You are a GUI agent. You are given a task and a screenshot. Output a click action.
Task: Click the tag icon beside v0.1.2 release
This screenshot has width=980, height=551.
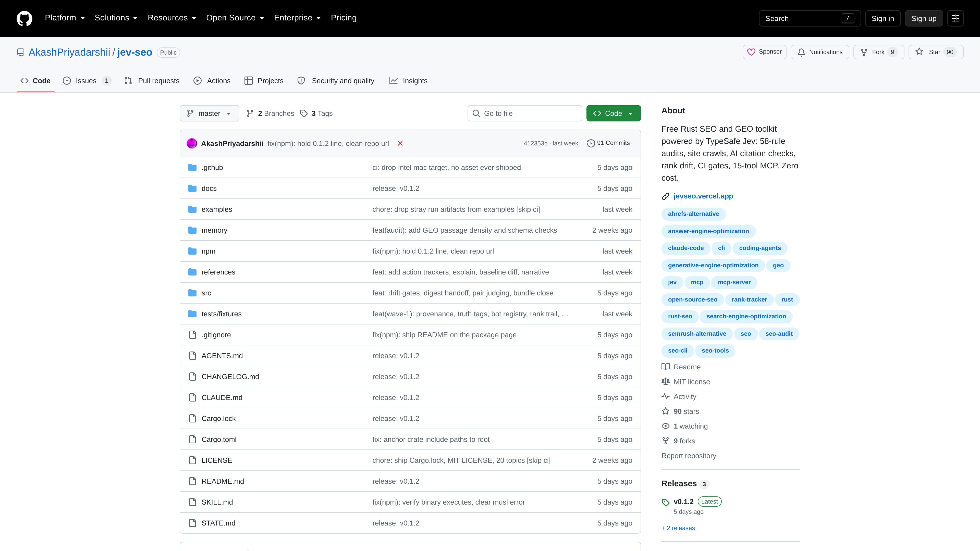point(665,502)
